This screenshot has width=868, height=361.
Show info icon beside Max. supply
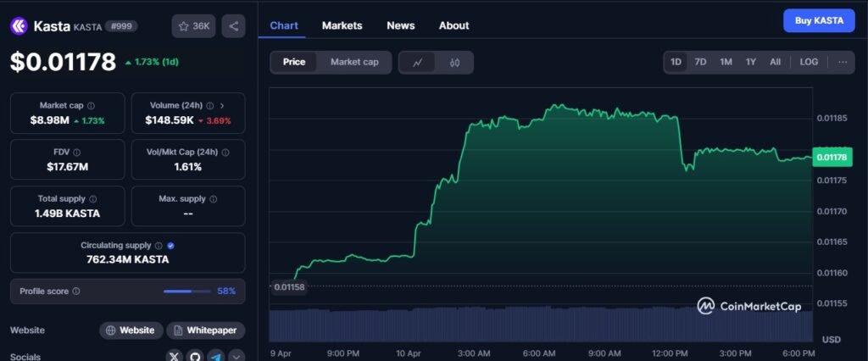point(213,199)
